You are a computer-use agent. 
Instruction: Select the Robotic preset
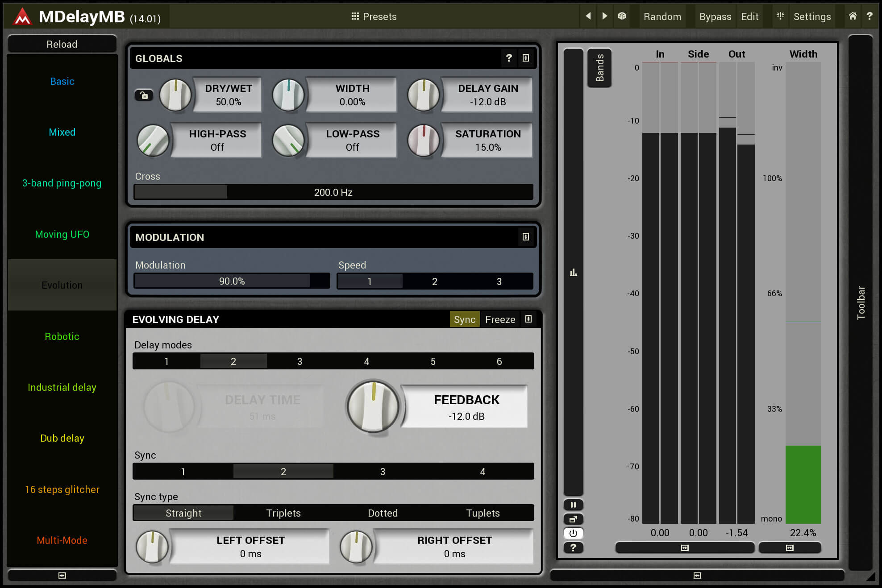pos(62,336)
